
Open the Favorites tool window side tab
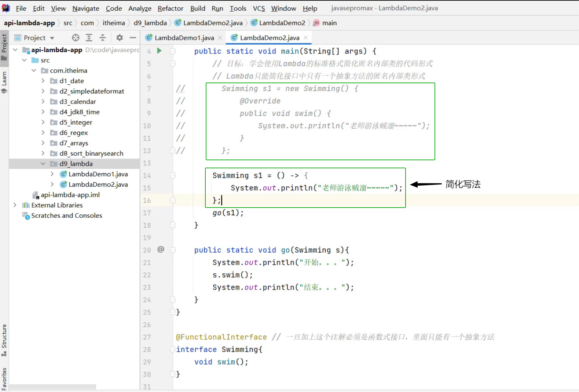4,378
